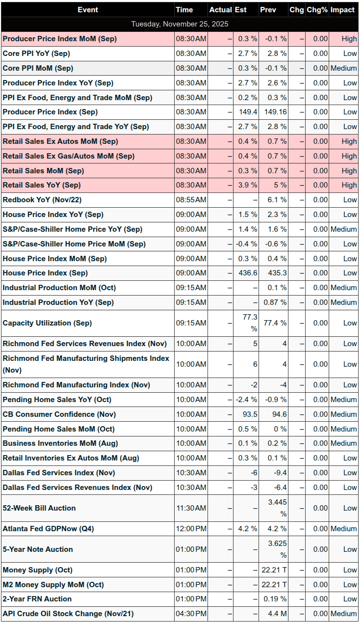The width and height of the screenshot is (364, 625).
Task: Click the Impact column header
Action: [x=342, y=10]
